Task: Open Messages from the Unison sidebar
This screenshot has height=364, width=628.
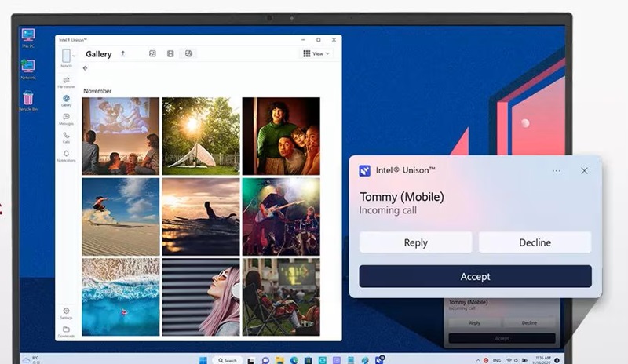Action: (66, 119)
